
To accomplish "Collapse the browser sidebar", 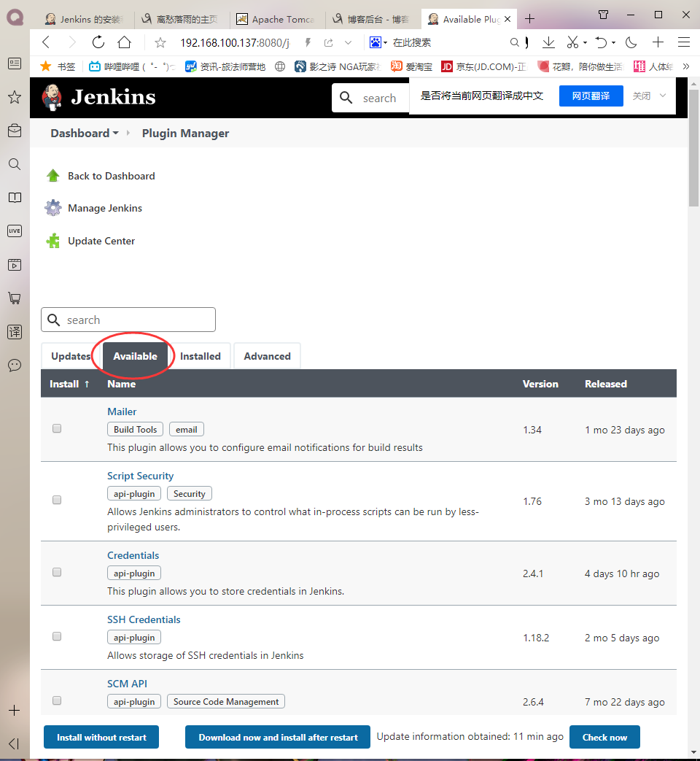I will point(14,743).
